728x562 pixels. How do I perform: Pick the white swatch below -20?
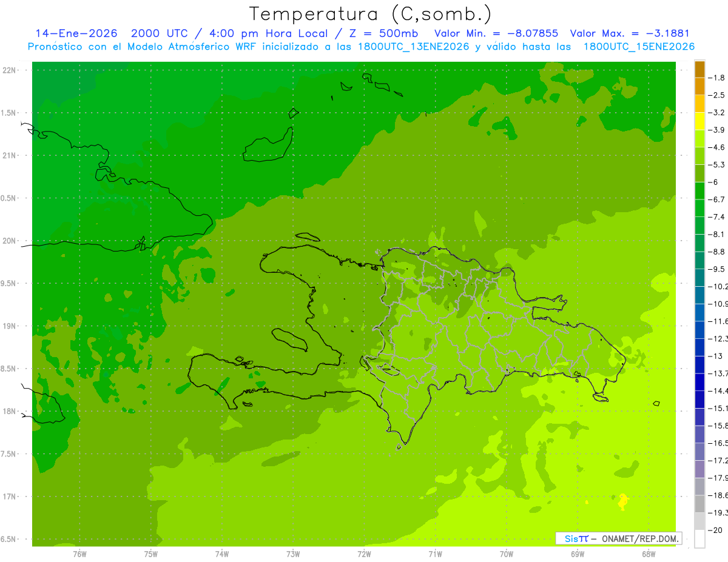[699, 539]
